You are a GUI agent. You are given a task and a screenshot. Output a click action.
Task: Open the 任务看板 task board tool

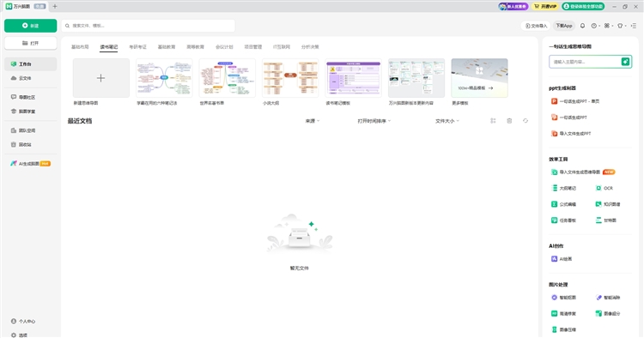point(563,220)
